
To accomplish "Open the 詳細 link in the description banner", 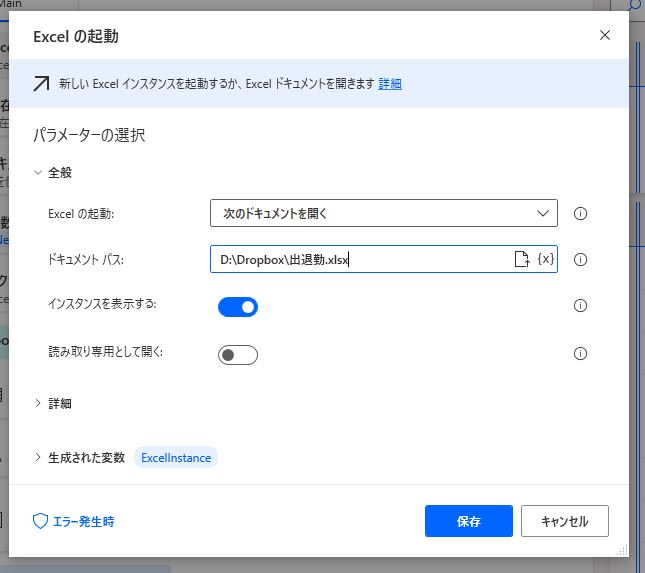I will [x=390, y=84].
